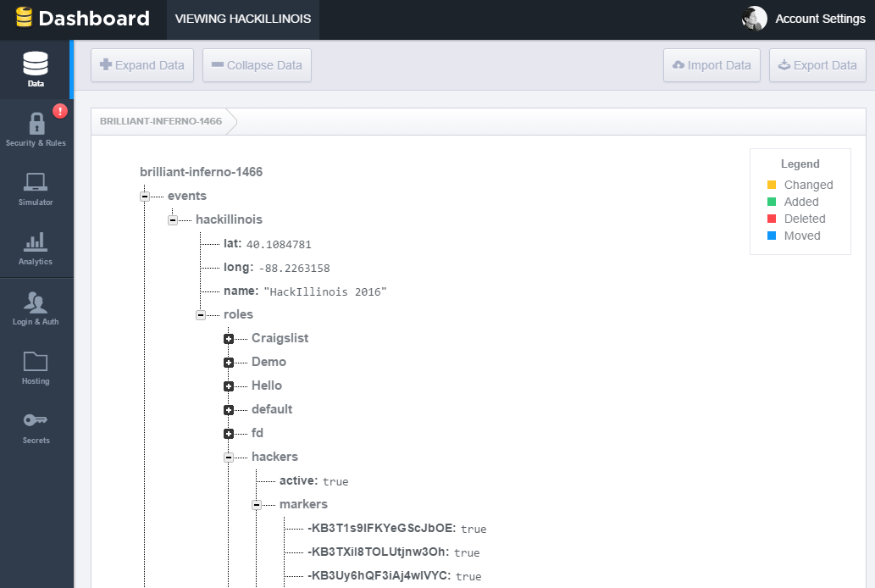Click the -KB3T1s9IFKYeGScJbOE key
The height and width of the screenshot is (588, 875).
click(x=382, y=528)
